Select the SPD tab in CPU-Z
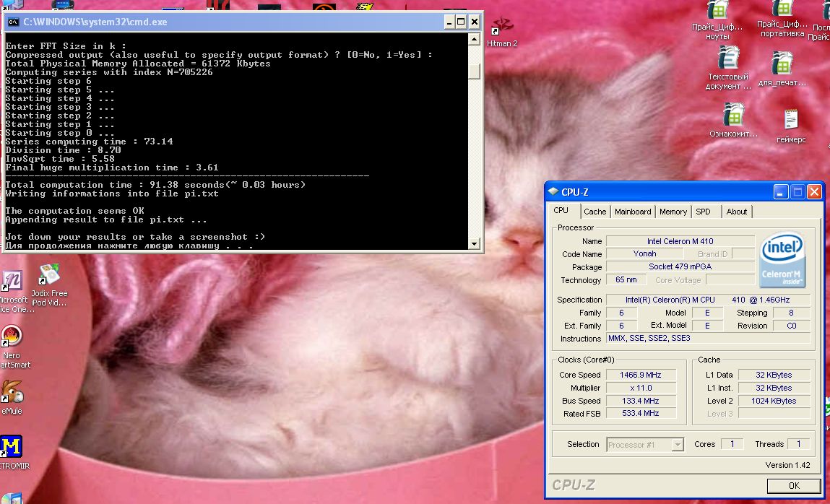 pyautogui.click(x=703, y=212)
